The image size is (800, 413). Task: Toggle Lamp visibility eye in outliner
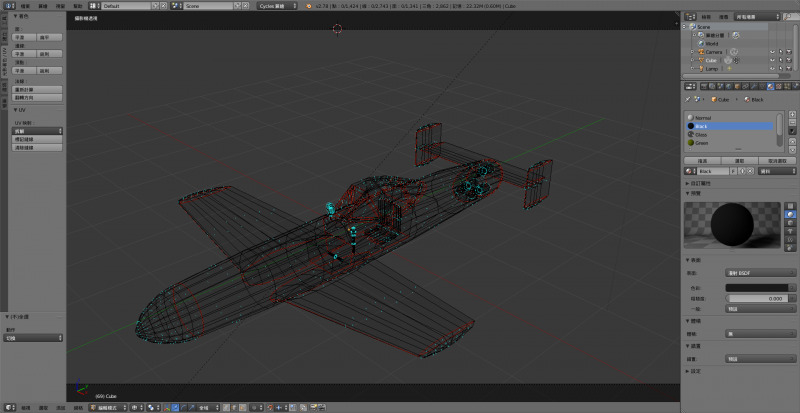pyautogui.click(x=772, y=68)
